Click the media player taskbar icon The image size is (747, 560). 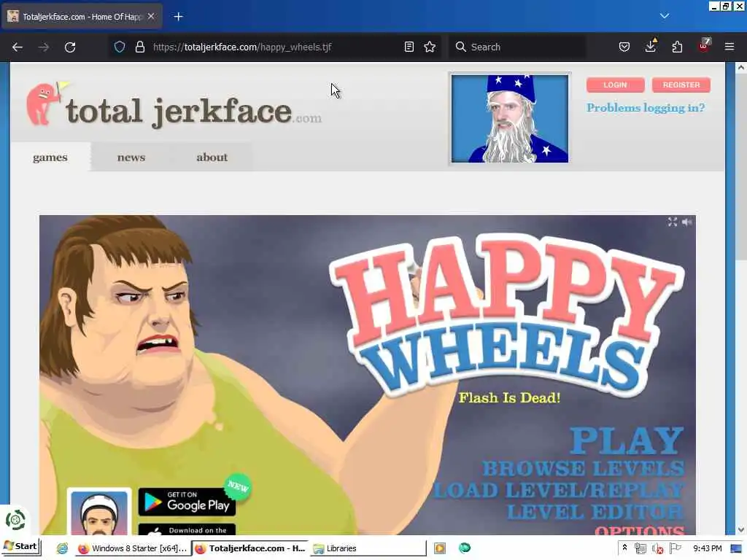(x=440, y=548)
